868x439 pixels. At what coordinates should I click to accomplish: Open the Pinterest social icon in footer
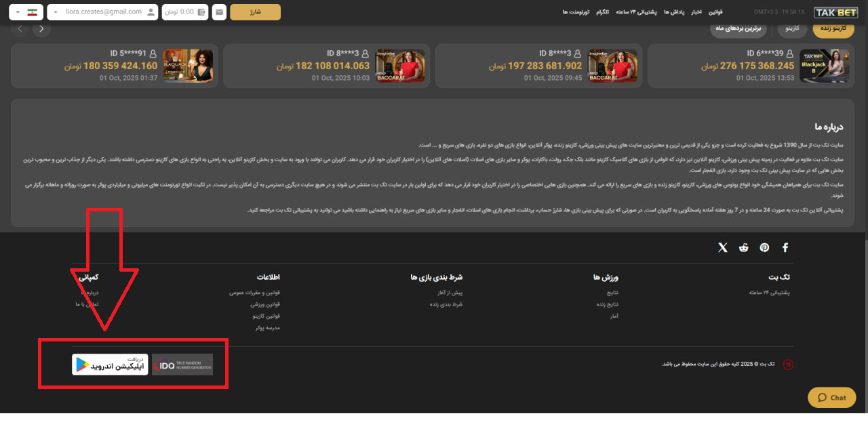pyautogui.click(x=764, y=248)
